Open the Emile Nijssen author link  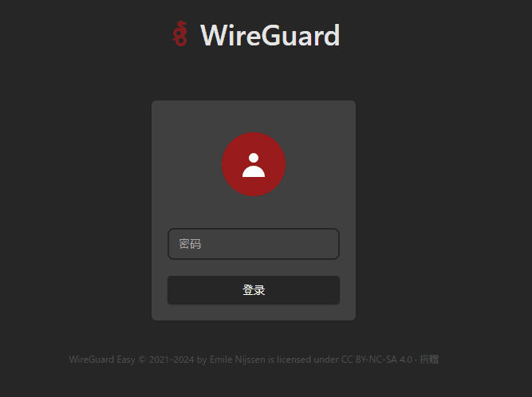tap(238, 360)
